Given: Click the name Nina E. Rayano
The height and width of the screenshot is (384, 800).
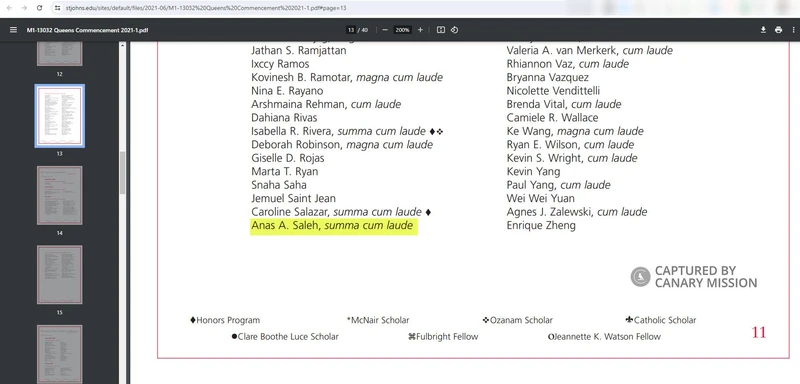Looking at the screenshot, I should click(x=287, y=91).
